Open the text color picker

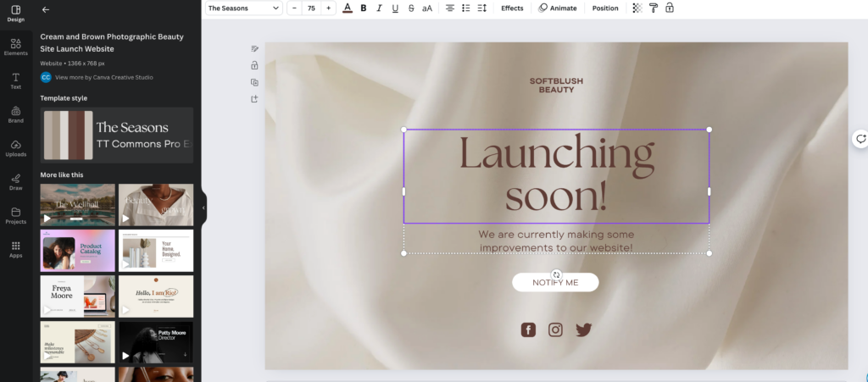(x=347, y=8)
